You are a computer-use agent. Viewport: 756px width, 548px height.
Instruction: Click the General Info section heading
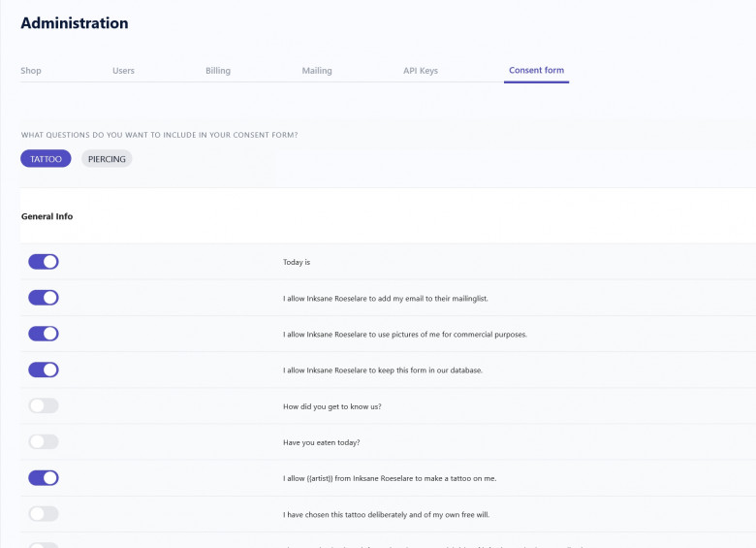tap(47, 216)
